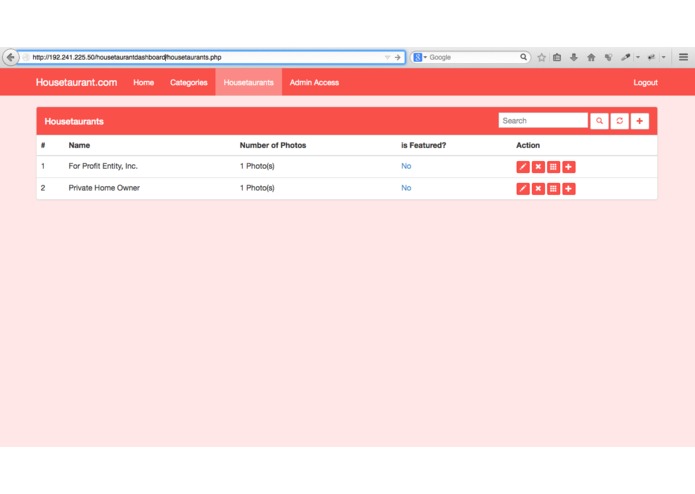
Task: Click the 'Private Home Owner' name cell
Action: coord(104,188)
